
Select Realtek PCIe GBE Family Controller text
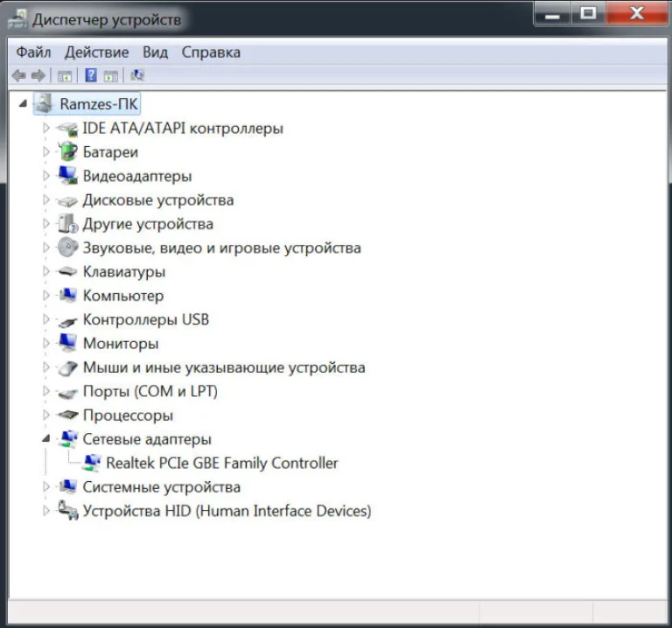tap(222, 463)
